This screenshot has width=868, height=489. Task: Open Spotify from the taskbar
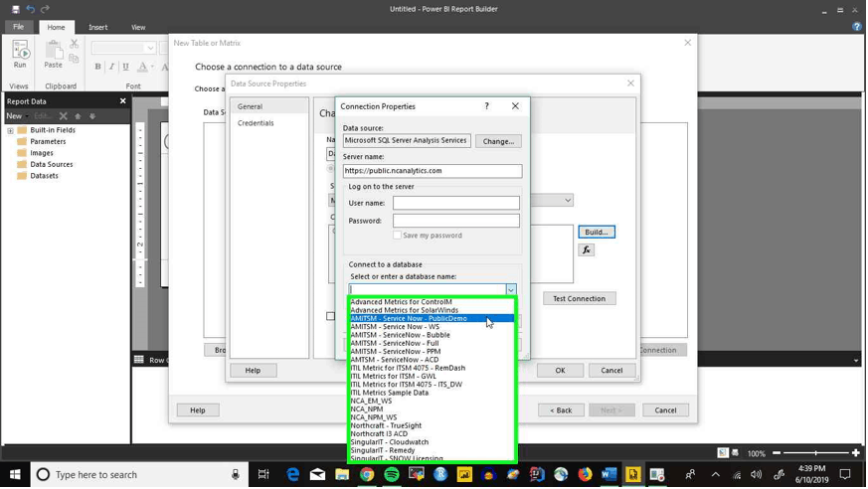[392, 475]
